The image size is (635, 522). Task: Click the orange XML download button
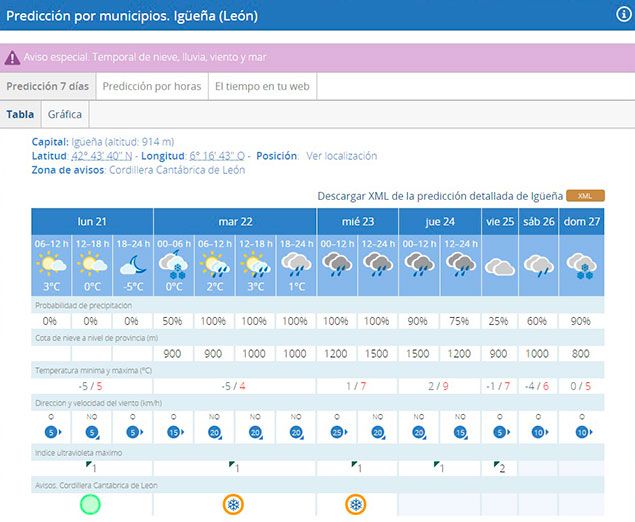tap(585, 196)
